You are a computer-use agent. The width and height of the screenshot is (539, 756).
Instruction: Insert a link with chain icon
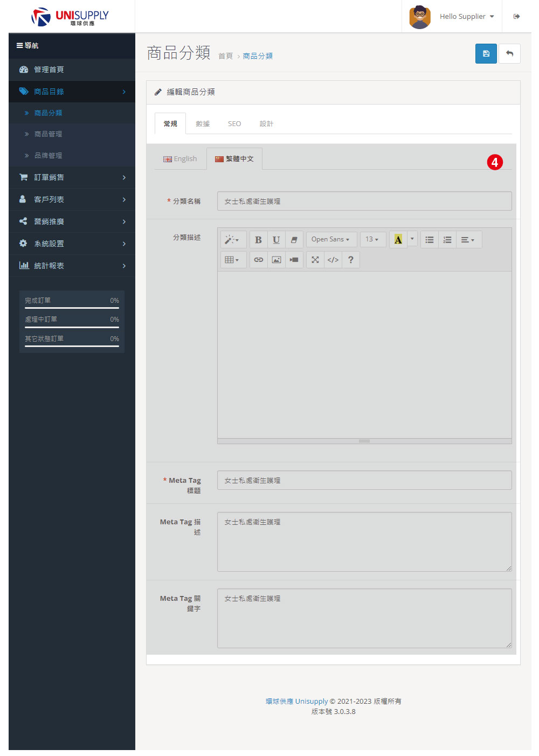259,260
